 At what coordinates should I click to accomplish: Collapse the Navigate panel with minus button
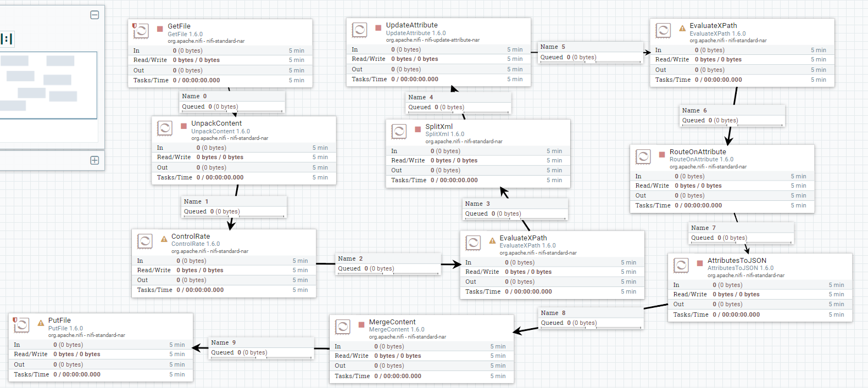[94, 15]
